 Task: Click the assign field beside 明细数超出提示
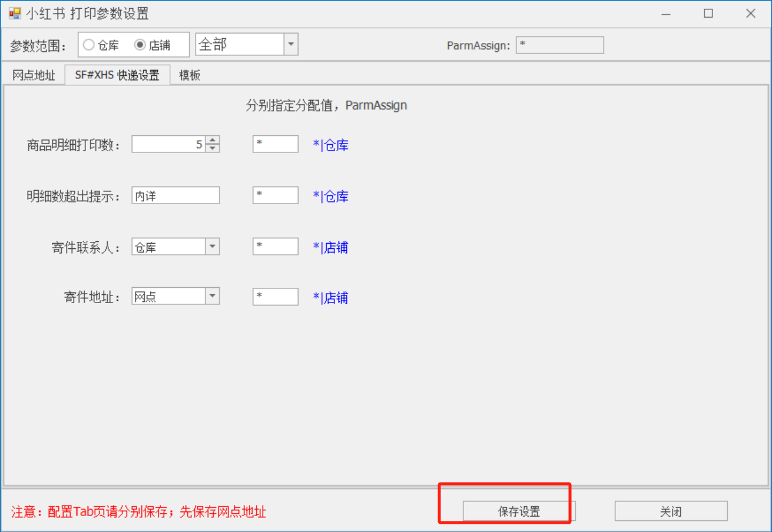coord(276,195)
